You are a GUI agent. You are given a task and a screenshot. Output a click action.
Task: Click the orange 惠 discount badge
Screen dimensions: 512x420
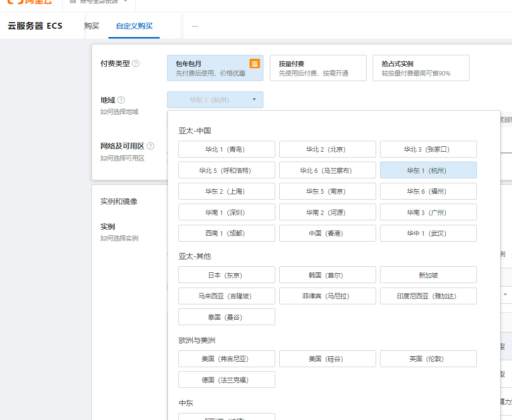tap(255, 64)
